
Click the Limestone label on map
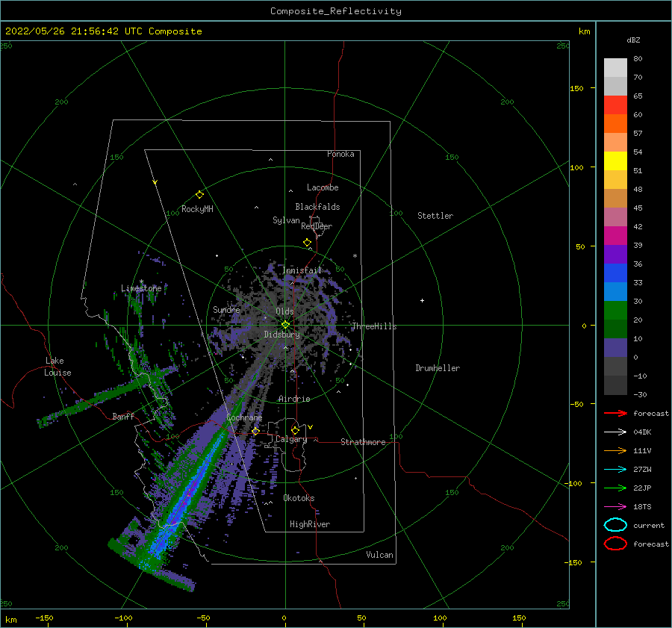coord(141,288)
